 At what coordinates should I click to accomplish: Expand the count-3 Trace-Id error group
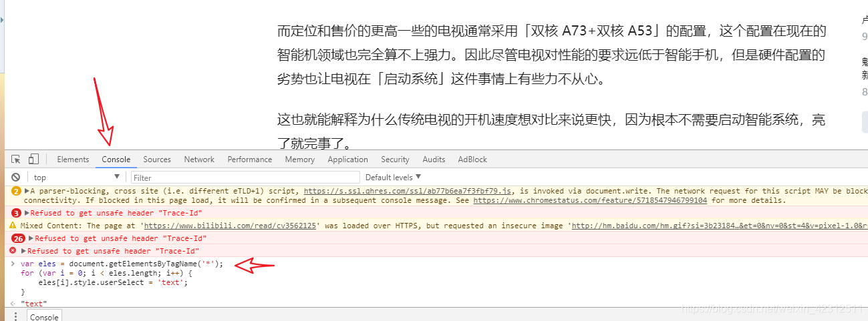[x=27, y=213]
